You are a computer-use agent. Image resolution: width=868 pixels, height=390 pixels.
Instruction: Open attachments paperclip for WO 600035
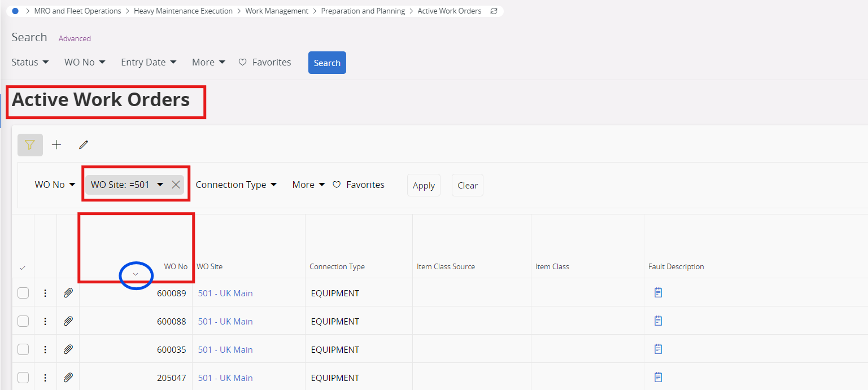[x=68, y=349]
